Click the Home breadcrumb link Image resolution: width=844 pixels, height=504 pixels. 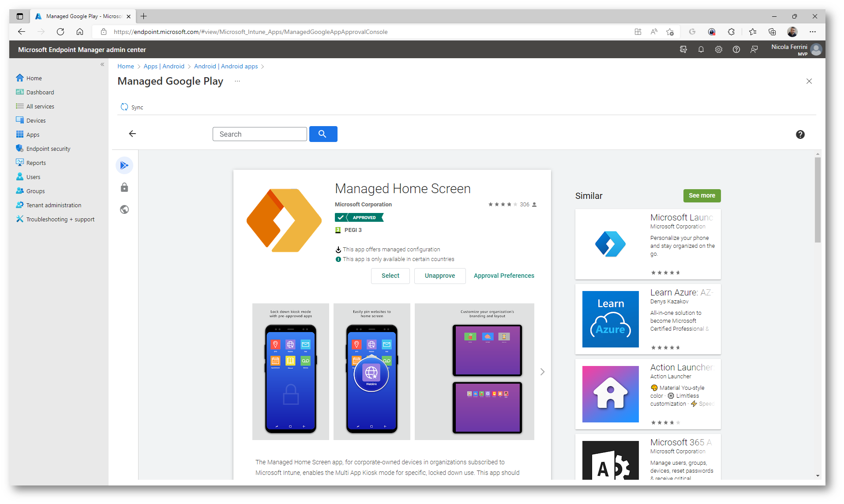(126, 66)
